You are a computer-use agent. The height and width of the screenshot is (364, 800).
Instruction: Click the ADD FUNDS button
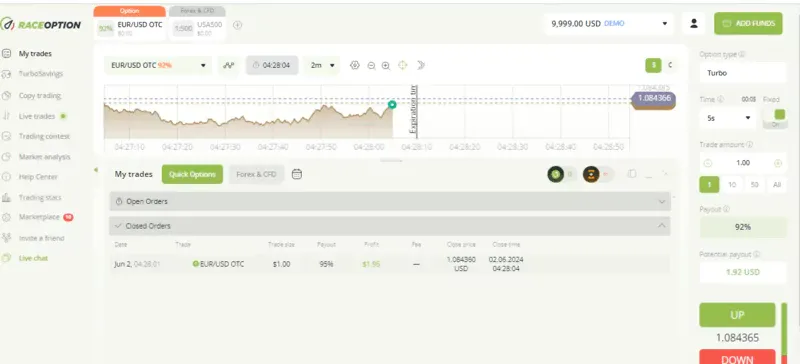[x=748, y=23]
